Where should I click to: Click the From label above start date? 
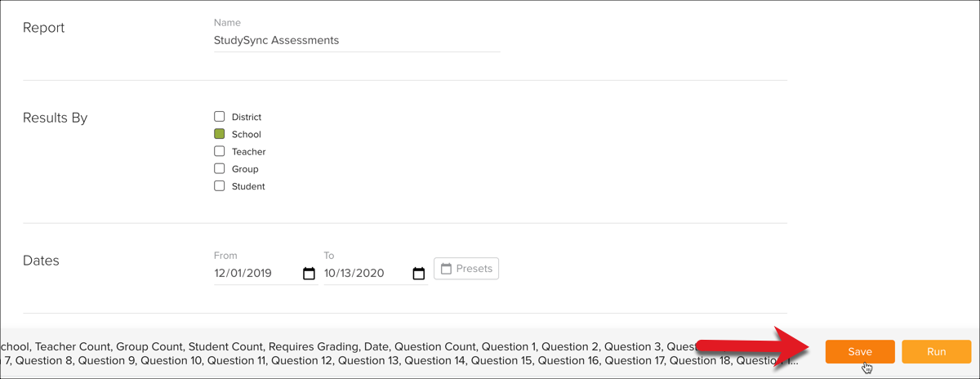click(x=225, y=256)
